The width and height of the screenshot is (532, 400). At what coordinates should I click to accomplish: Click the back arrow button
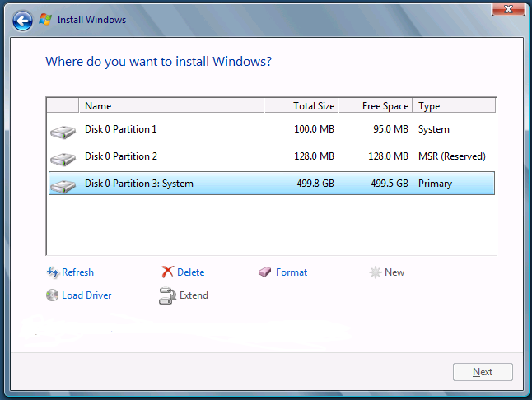[22, 20]
